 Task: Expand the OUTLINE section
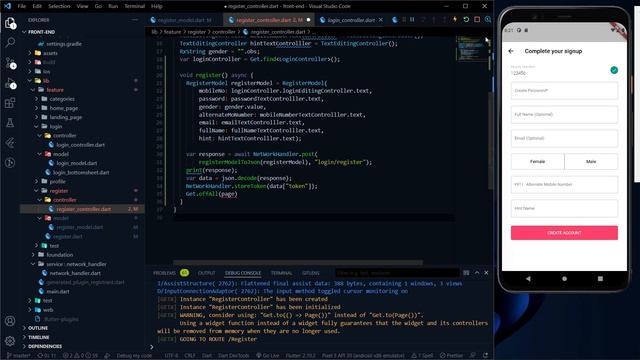(38, 328)
